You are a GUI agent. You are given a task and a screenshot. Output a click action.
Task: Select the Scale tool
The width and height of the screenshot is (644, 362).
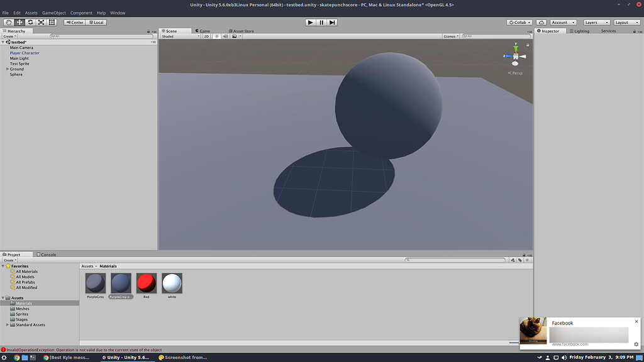(x=41, y=22)
